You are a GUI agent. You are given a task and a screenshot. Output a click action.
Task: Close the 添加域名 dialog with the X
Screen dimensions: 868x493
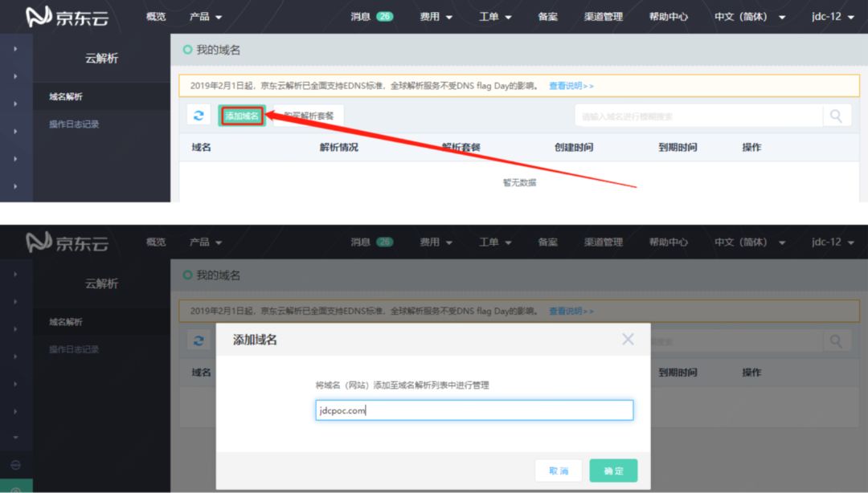click(x=628, y=339)
